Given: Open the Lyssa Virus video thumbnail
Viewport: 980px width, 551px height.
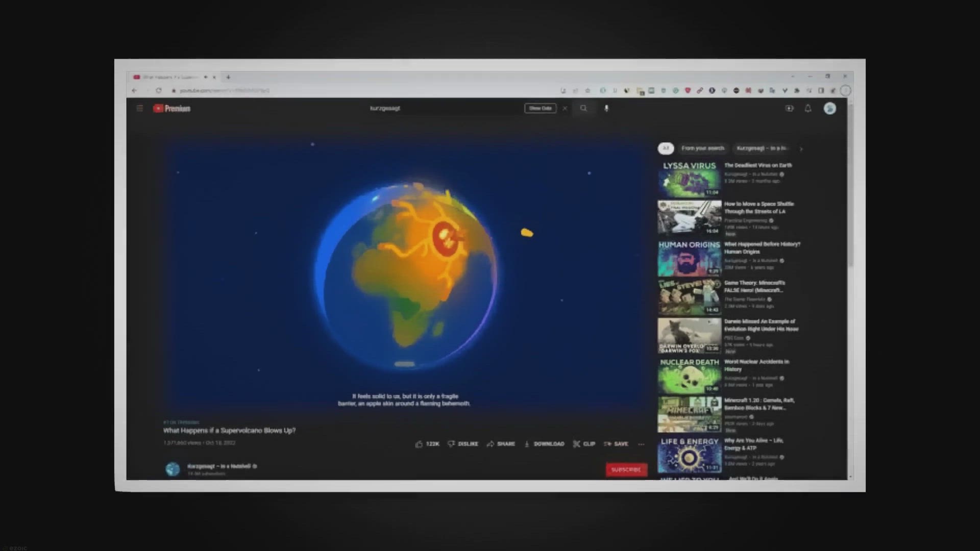Looking at the screenshot, I should pos(690,180).
